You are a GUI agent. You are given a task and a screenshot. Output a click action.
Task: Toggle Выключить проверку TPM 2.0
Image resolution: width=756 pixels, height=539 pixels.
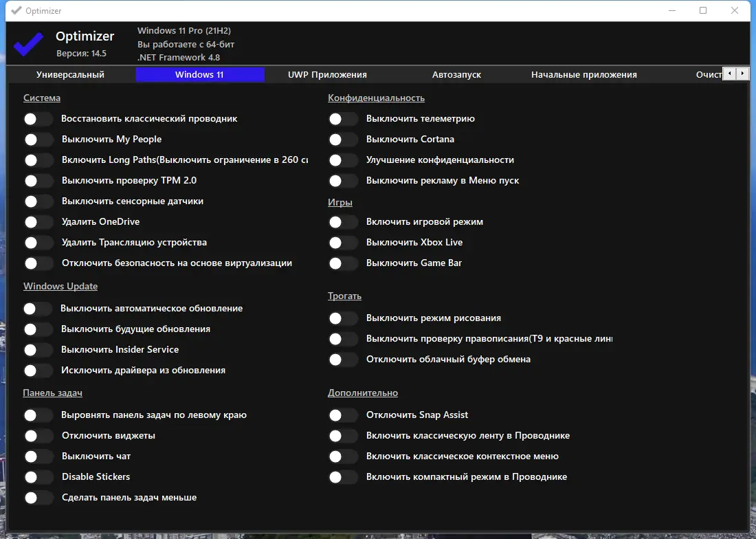(38, 181)
